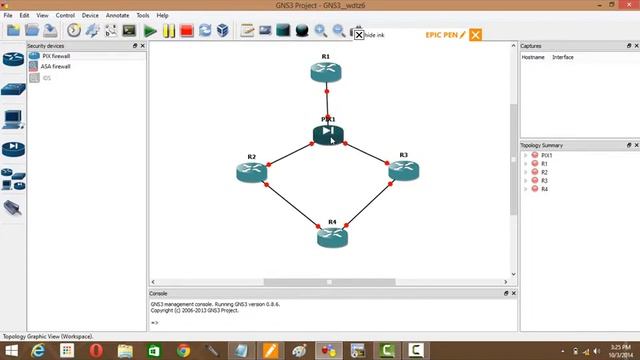Browse security devices sidebar icon
The width and height of the screenshot is (640, 360).
13,149
